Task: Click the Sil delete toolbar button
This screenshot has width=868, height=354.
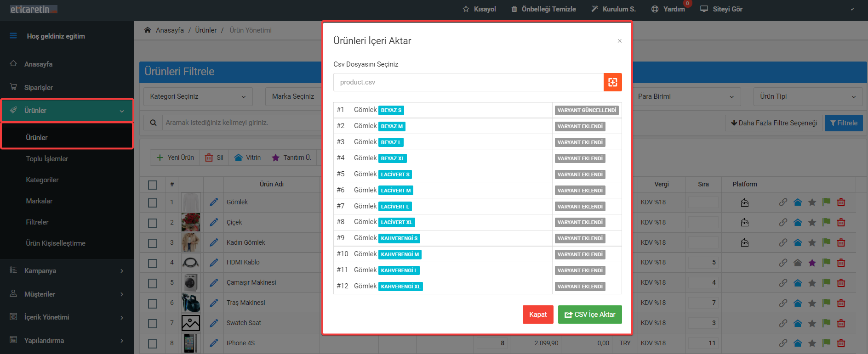Action: [214, 157]
